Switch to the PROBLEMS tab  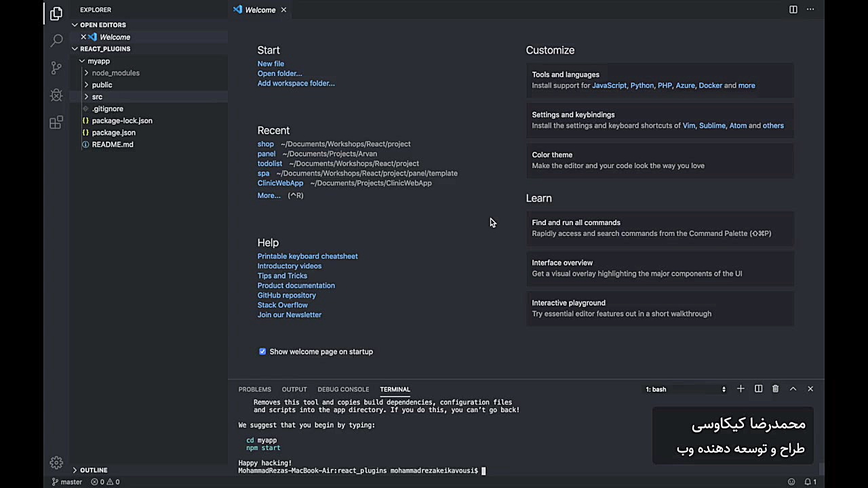(254, 389)
